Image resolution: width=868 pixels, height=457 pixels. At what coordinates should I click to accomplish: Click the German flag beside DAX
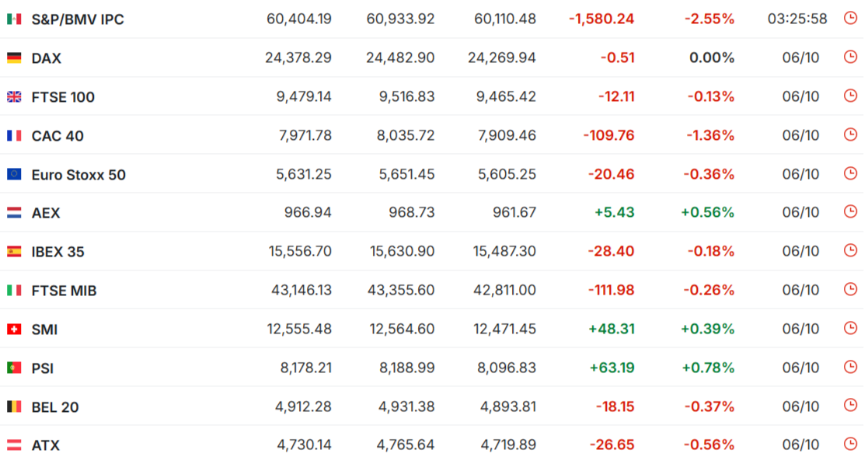coord(14,58)
